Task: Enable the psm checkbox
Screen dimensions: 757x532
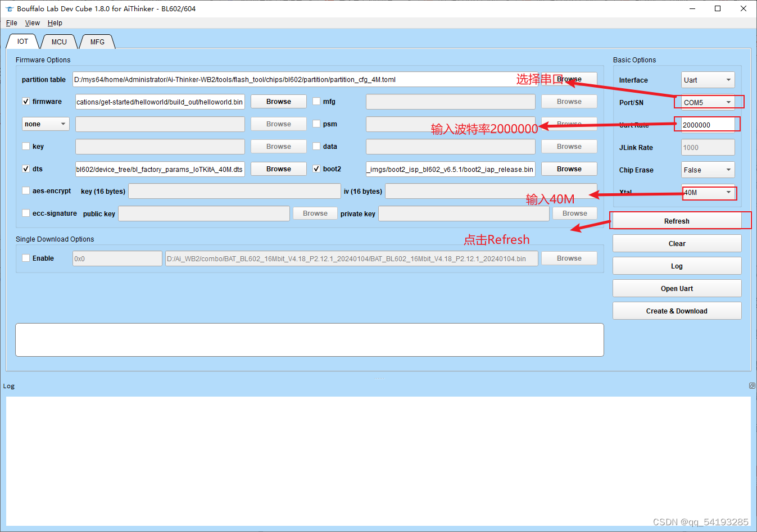Action: click(316, 124)
